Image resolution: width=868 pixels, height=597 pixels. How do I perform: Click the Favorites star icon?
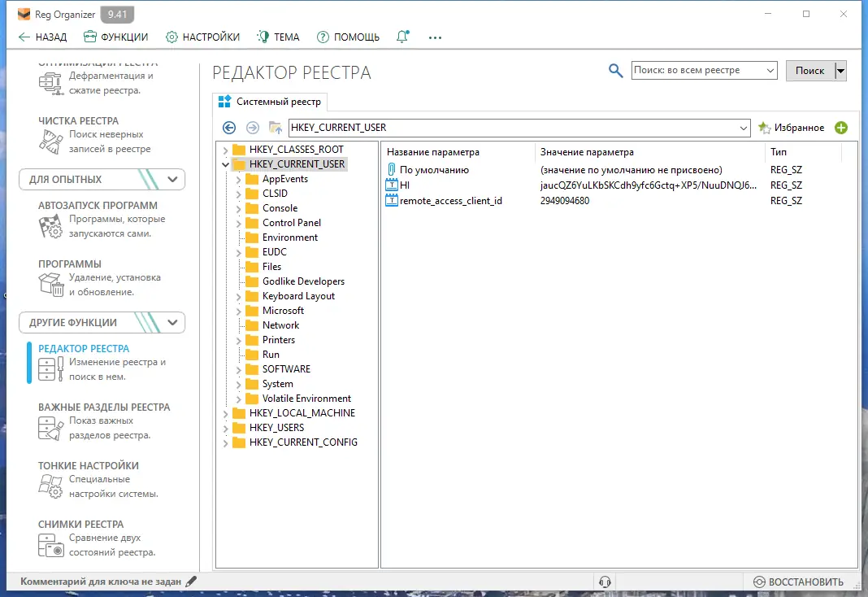pyautogui.click(x=765, y=128)
